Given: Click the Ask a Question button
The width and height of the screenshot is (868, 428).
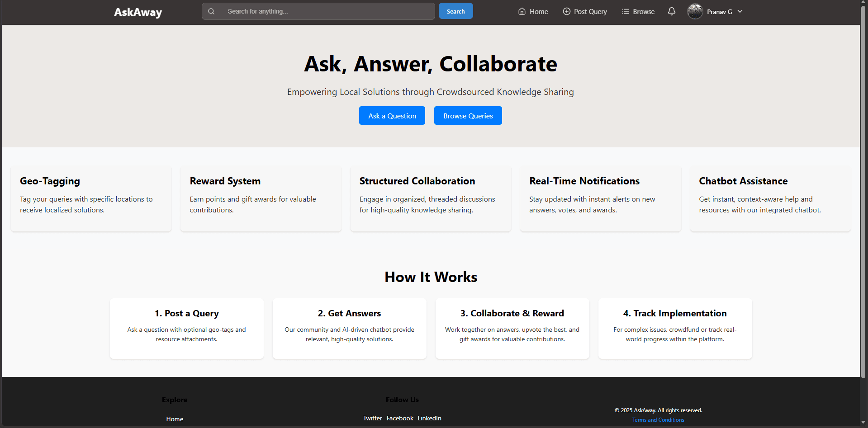Looking at the screenshot, I should pos(392,116).
